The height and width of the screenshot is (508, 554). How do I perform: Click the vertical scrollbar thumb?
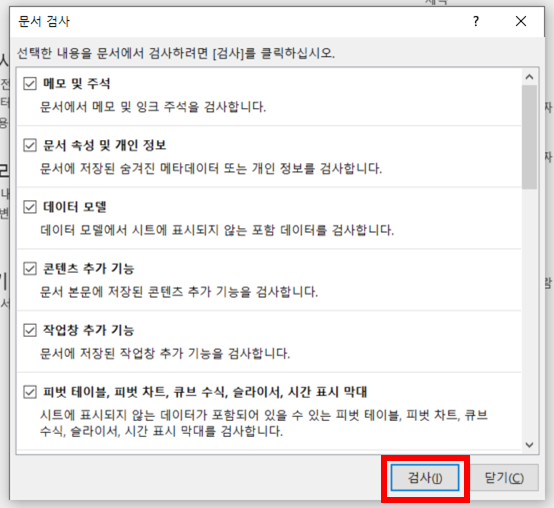click(x=529, y=137)
